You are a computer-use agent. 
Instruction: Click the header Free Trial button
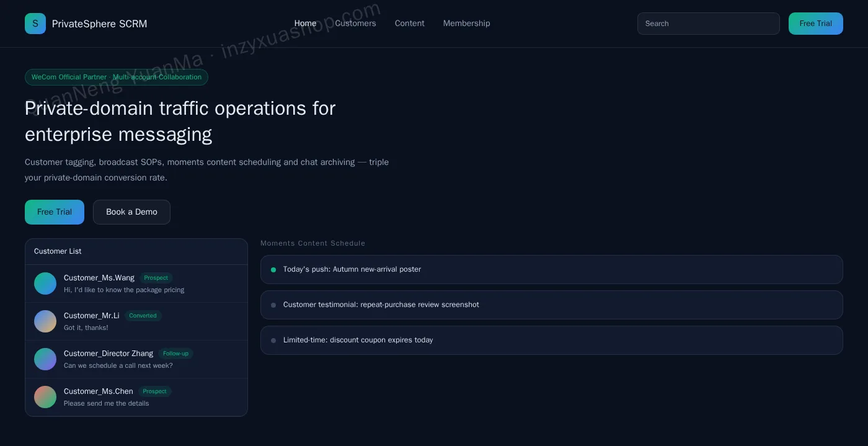815,24
